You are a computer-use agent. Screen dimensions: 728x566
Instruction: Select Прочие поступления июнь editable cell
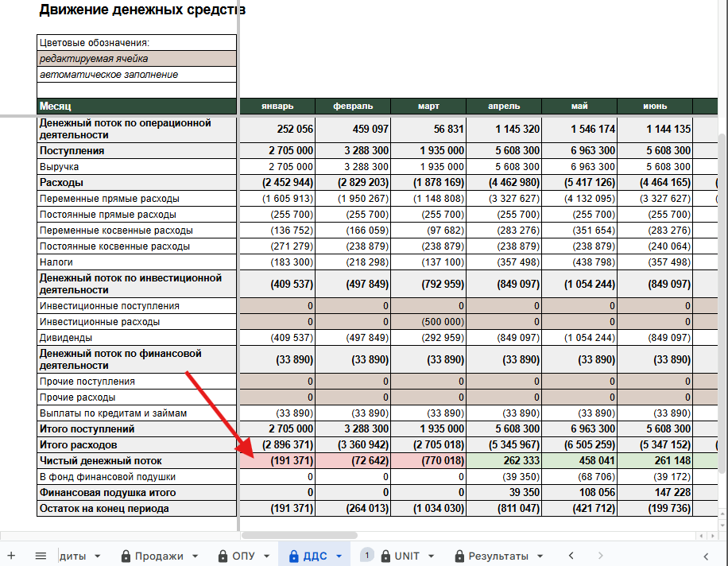click(x=655, y=382)
